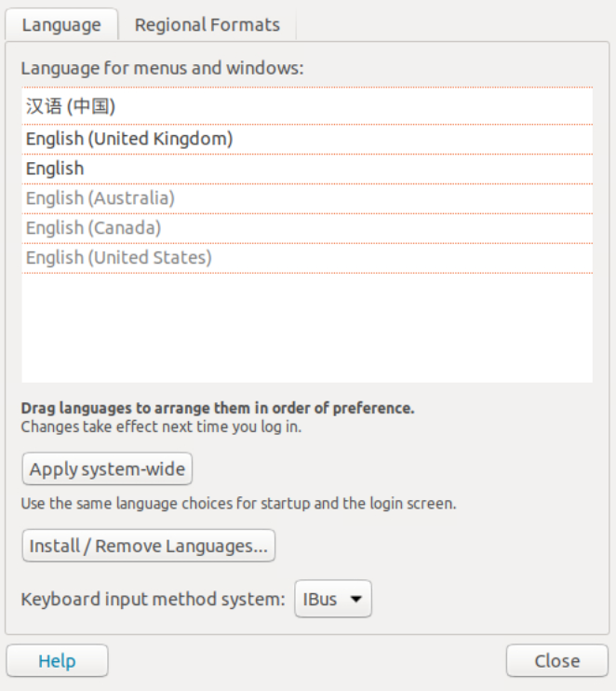The image size is (616, 691).
Task: Click 'Use the same language choices' description
Action: pyautogui.click(x=238, y=505)
